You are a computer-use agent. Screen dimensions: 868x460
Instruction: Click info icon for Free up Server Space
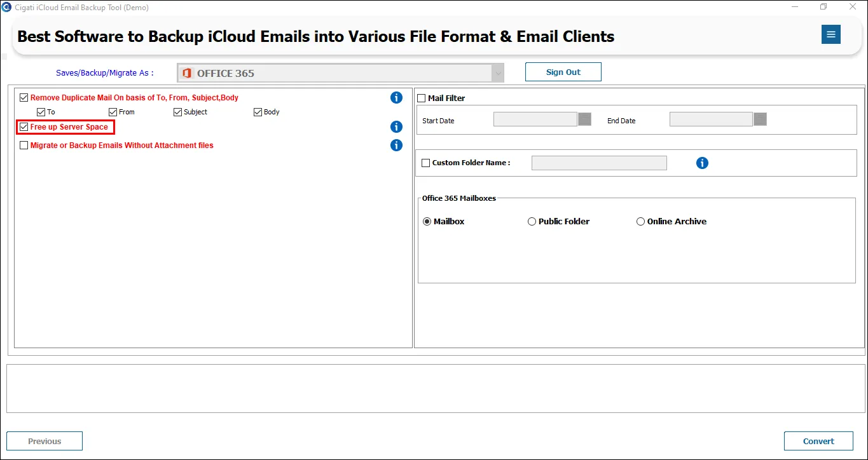396,127
